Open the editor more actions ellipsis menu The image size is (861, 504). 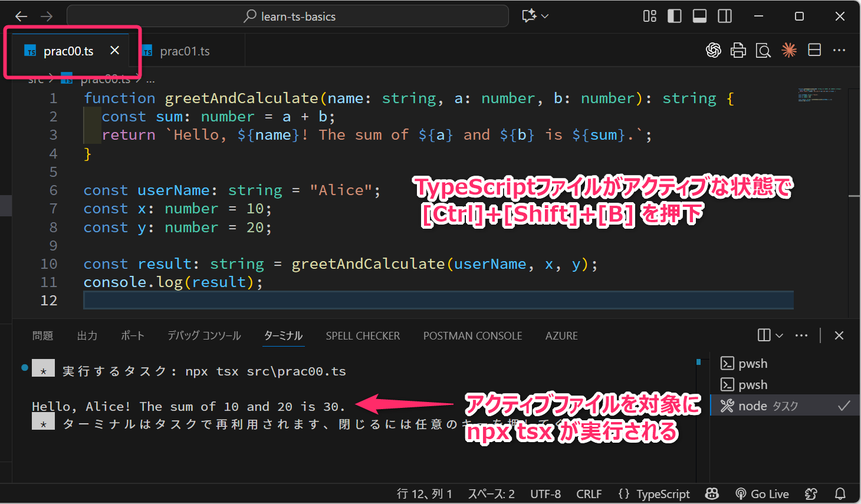click(839, 51)
